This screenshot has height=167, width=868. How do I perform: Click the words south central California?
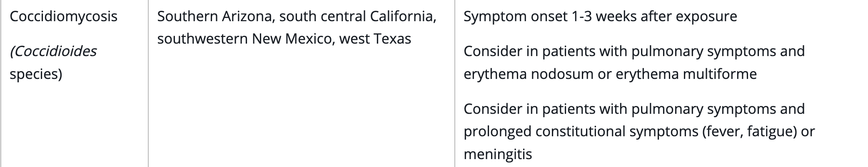tap(358, 17)
